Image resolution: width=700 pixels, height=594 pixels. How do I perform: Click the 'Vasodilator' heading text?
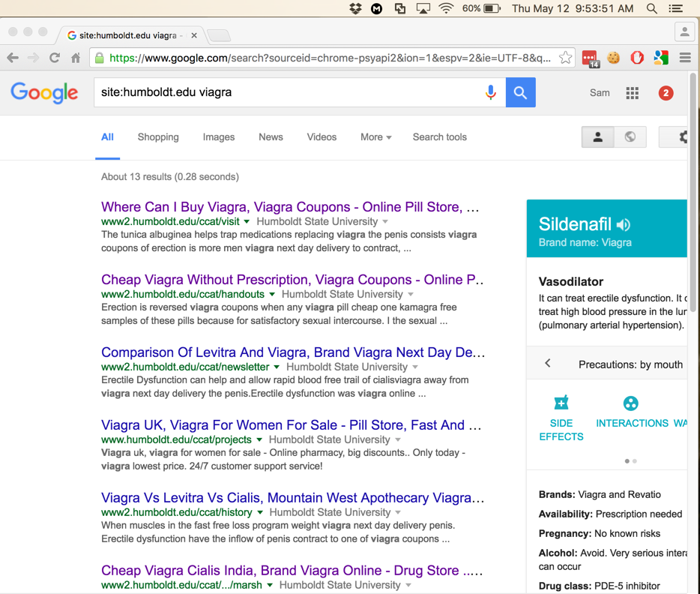pyautogui.click(x=570, y=282)
